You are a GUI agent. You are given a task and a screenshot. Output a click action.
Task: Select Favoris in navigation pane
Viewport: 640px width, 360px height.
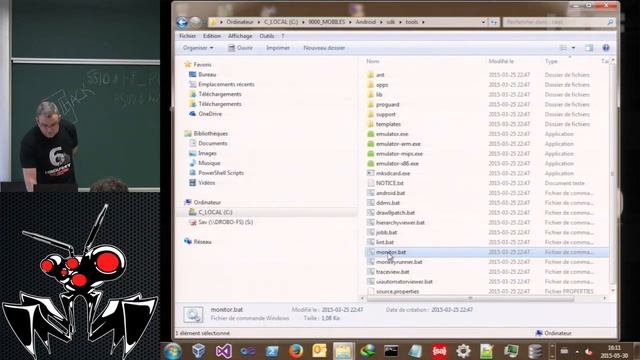(x=202, y=64)
